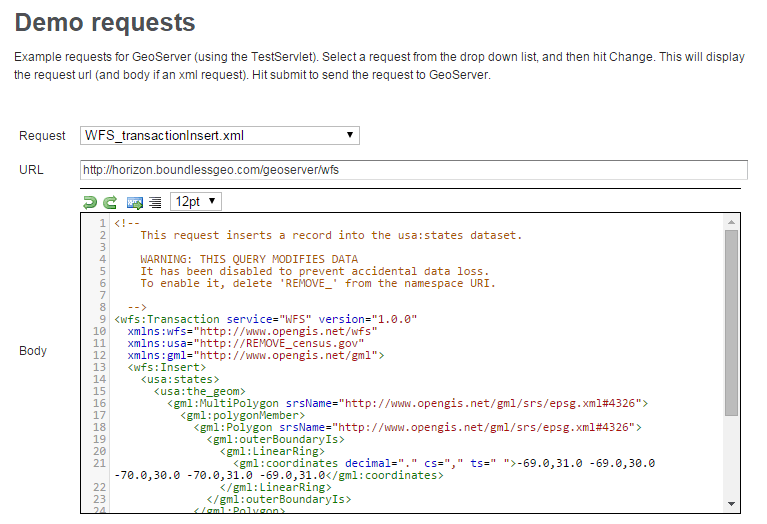767x524 pixels.
Task: Click the green Redo arrow icon
Action: click(110, 202)
